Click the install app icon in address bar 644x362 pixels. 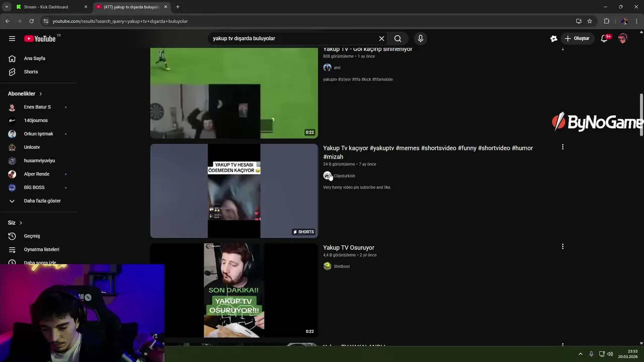[x=579, y=21]
